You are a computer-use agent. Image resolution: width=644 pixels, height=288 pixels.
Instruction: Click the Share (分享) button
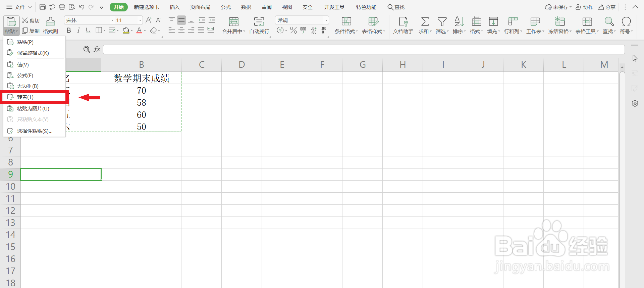pyautogui.click(x=607, y=7)
